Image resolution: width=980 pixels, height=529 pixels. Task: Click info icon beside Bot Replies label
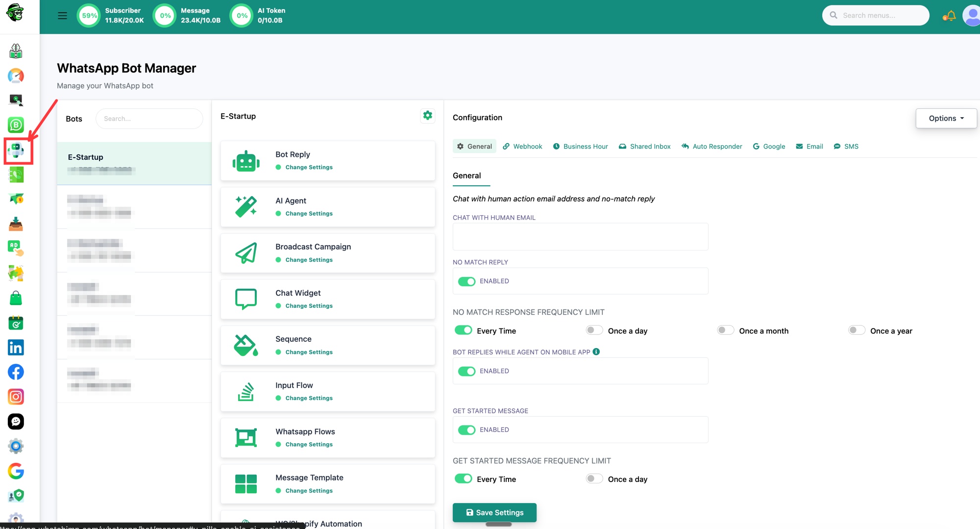pos(596,352)
